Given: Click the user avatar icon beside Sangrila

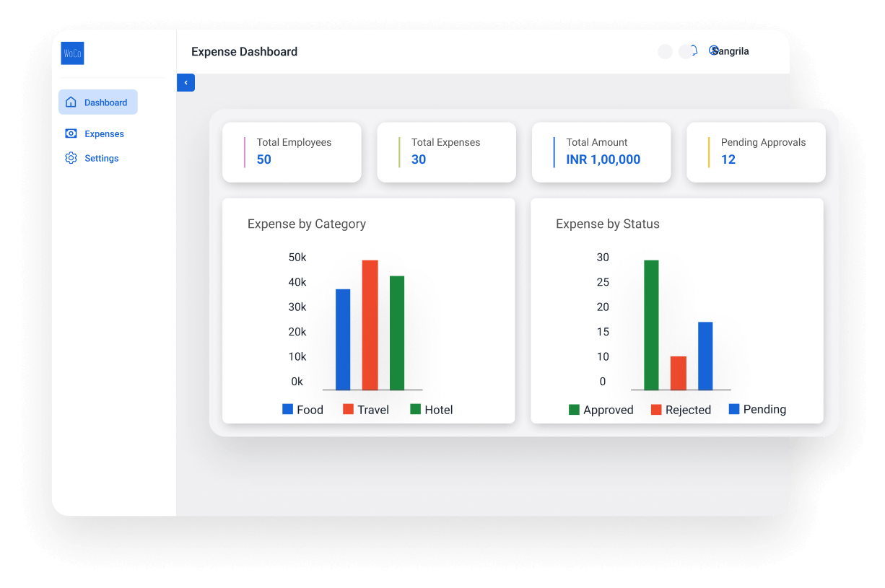Looking at the screenshot, I should [x=713, y=51].
